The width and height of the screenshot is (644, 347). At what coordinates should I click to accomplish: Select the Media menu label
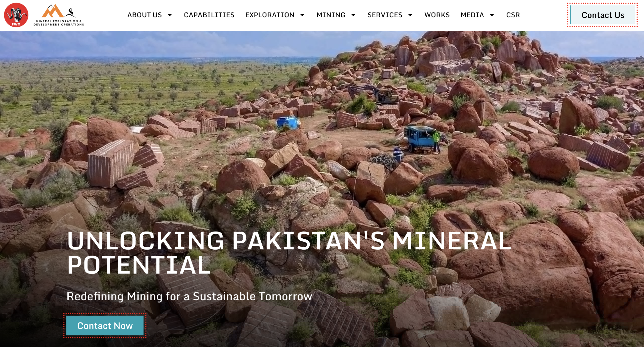[x=472, y=15]
